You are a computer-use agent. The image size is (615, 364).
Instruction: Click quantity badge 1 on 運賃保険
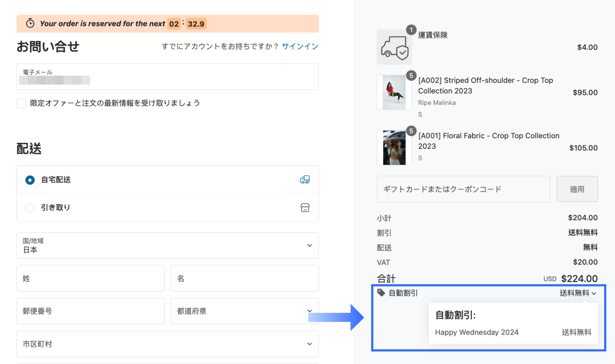point(411,30)
